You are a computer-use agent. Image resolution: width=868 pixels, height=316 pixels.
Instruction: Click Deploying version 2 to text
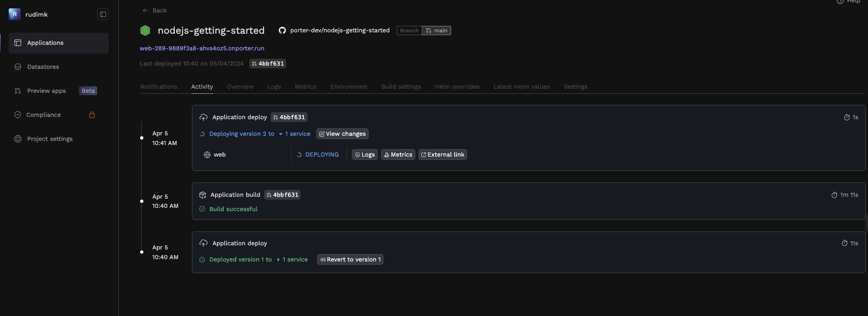[242, 134]
